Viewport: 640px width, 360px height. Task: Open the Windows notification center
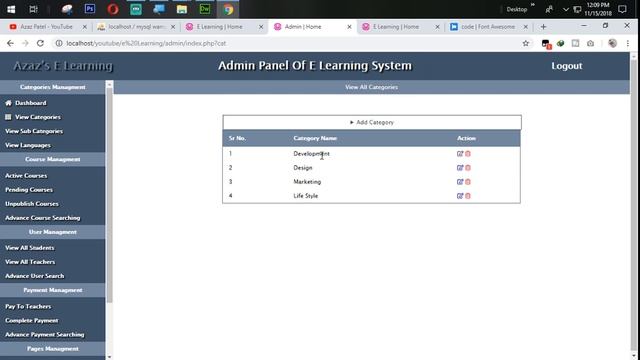622,9
